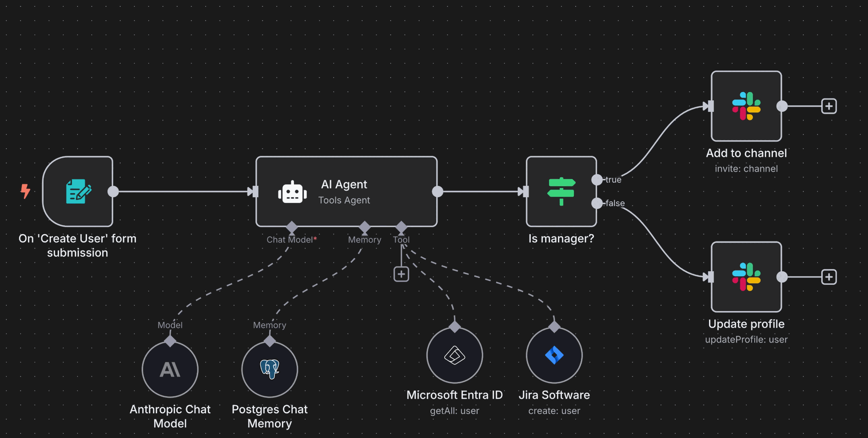The height and width of the screenshot is (438, 868).
Task: Click the 'create: user' subtitle
Action: 554,411
